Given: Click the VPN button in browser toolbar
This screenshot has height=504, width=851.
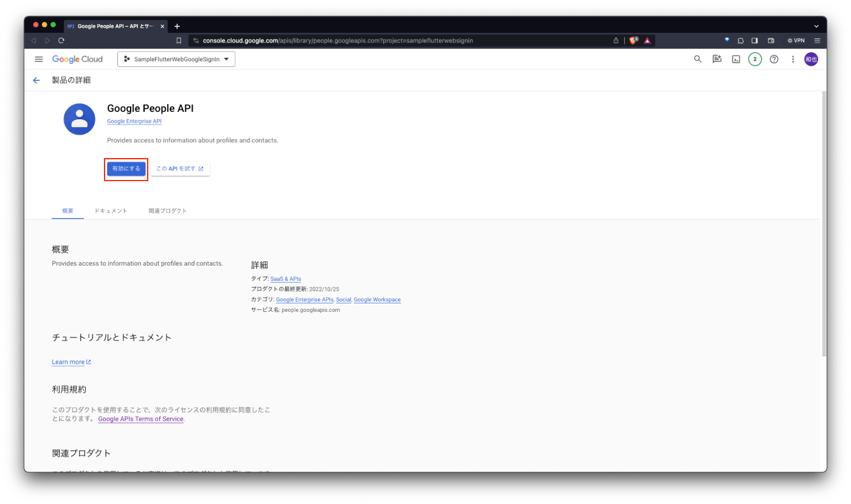Looking at the screenshot, I should pos(796,41).
